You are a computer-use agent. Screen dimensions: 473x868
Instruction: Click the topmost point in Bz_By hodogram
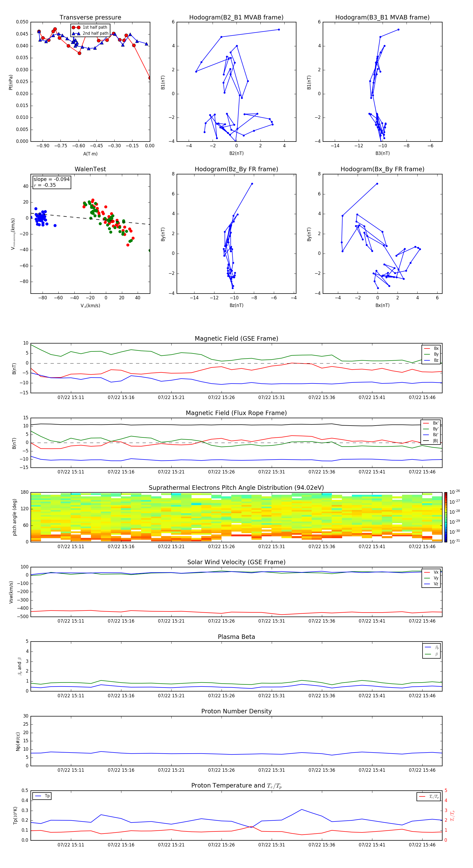point(252,184)
